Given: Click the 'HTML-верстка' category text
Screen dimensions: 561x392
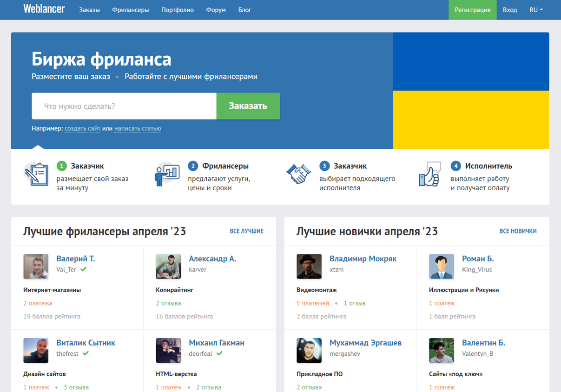Looking at the screenshot, I should [x=176, y=374].
